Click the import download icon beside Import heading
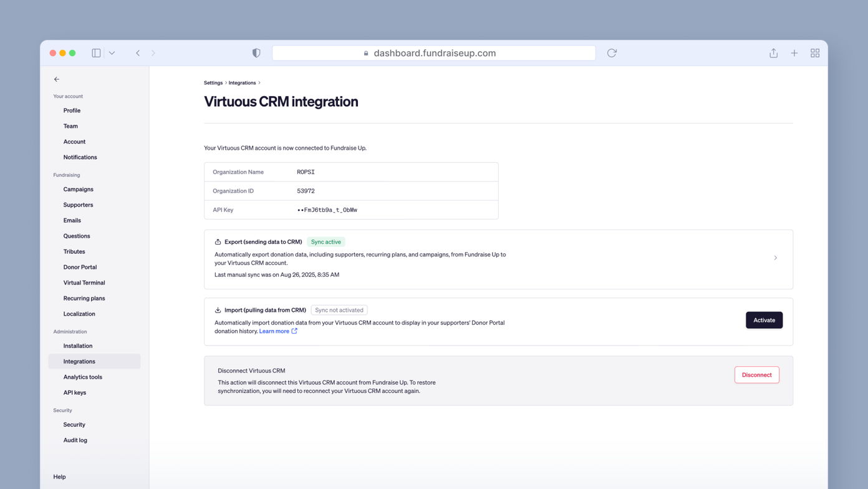Image resolution: width=868 pixels, height=489 pixels. coord(218,310)
